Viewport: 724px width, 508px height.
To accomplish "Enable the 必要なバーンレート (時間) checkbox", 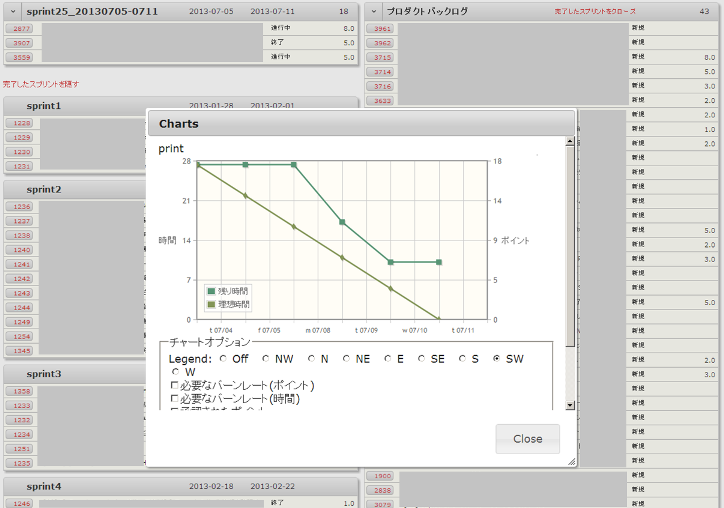I will (175, 398).
